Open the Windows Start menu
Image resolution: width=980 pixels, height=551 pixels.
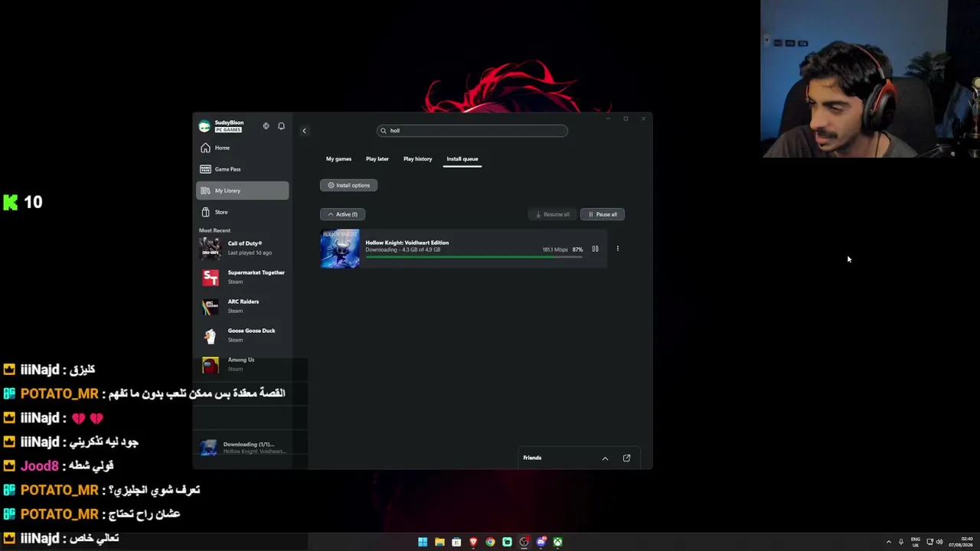coord(423,542)
